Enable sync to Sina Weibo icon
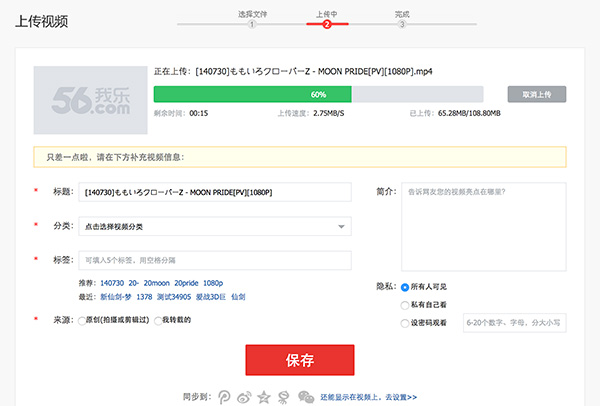Screen dimensions: 600x406 244,398
